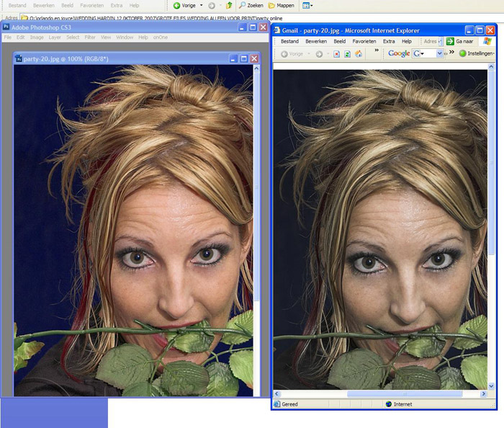Image resolution: width=504 pixels, height=428 pixels.
Task: Click the Refresh icon in Internet Explorer
Action: click(347, 54)
